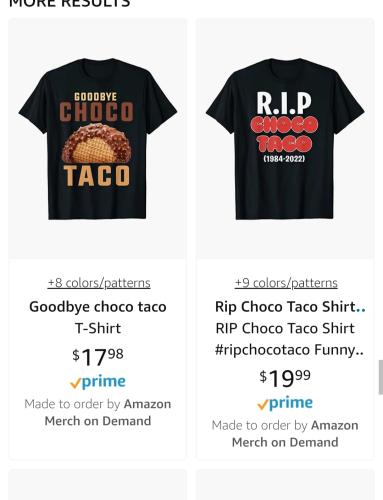Open the 'Rip Choco Taco Shirt..' bold title
The image size is (383, 500).
pyautogui.click(x=290, y=307)
